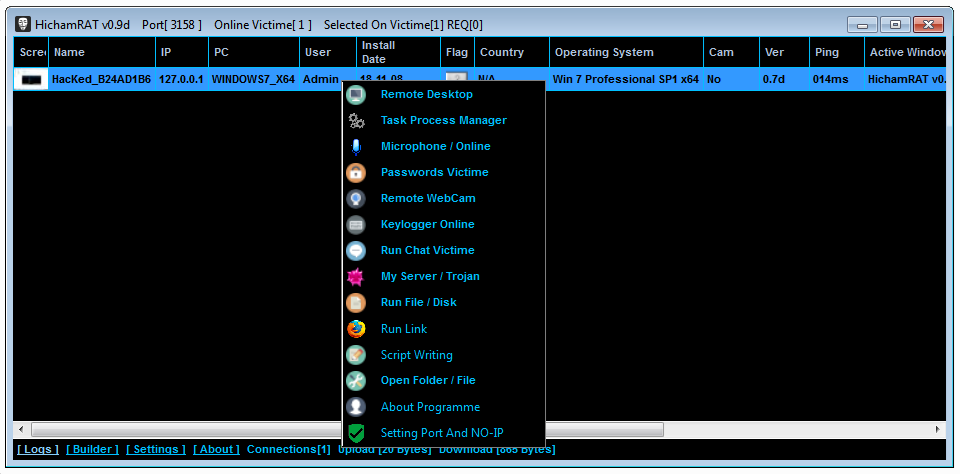The image size is (960, 474).
Task: Select the Run File / Disk menu entry
Action: tap(418, 302)
